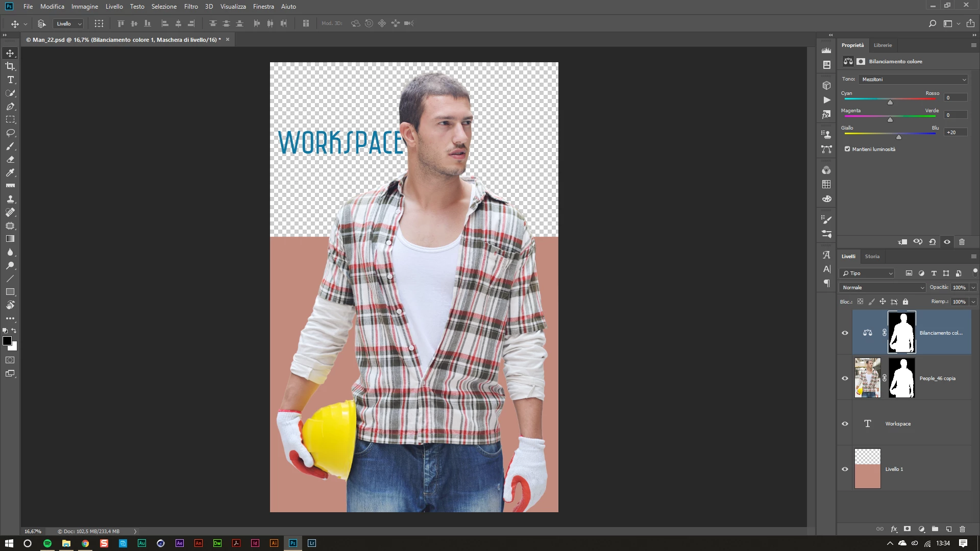Screen dimensions: 980x551
Task: Click the add layer mask icon
Action: pyautogui.click(x=907, y=529)
